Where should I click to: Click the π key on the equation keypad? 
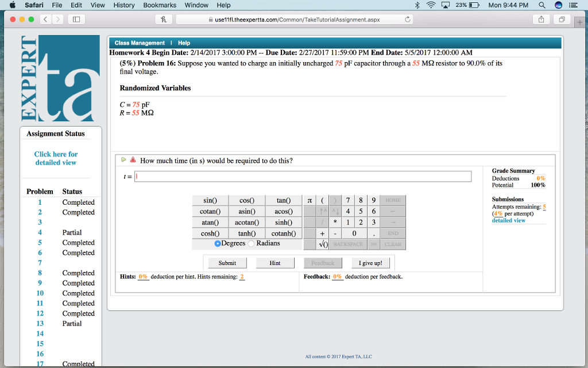[309, 200]
